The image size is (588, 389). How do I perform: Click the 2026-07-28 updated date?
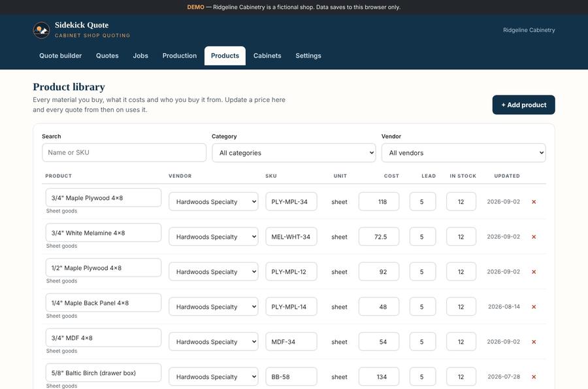coord(504,377)
